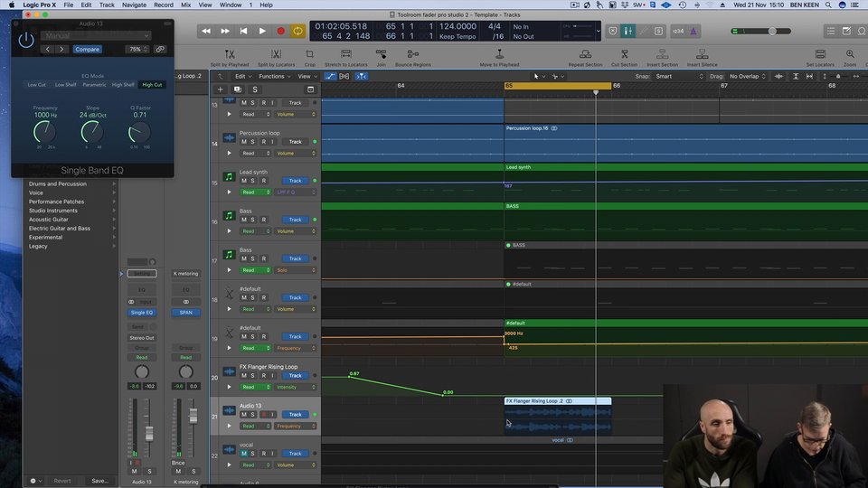This screenshot has height=488, width=868.
Task: Click the SPAN plugin slot
Action: (x=186, y=313)
